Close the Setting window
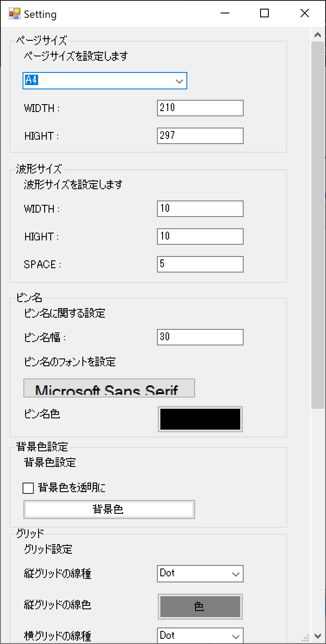 (x=305, y=13)
